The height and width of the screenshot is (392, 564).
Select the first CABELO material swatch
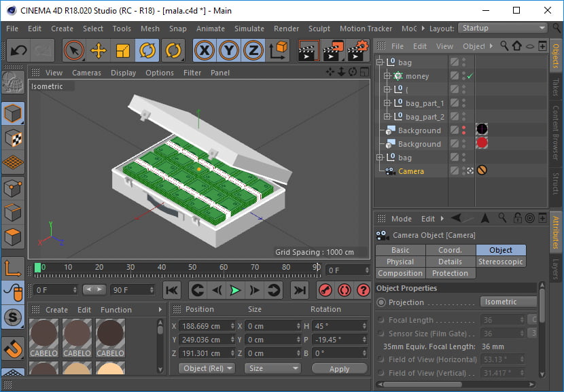pos(43,338)
